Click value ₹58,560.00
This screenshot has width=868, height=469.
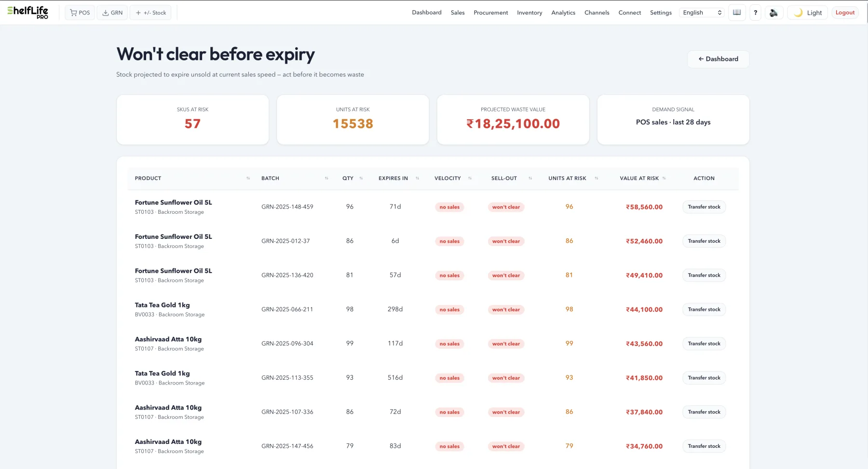coord(644,207)
